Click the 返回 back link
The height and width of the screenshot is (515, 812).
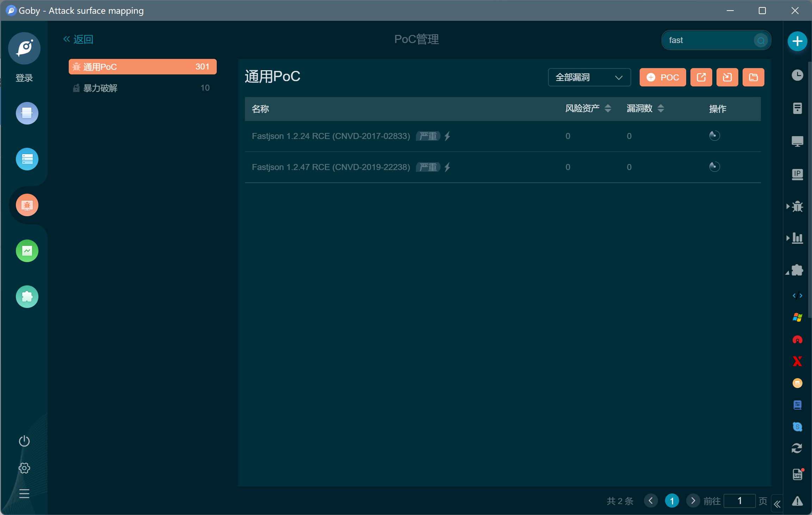point(78,39)
